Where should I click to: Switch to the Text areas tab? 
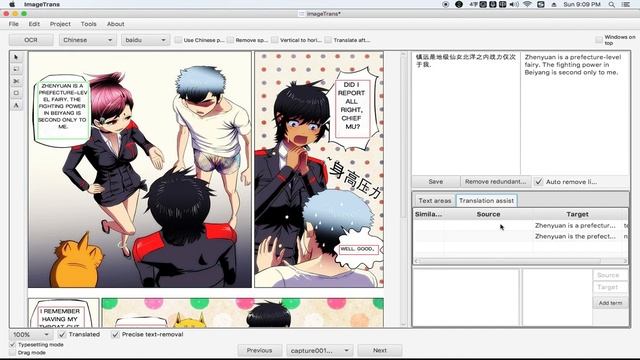(x=435, y=200)
